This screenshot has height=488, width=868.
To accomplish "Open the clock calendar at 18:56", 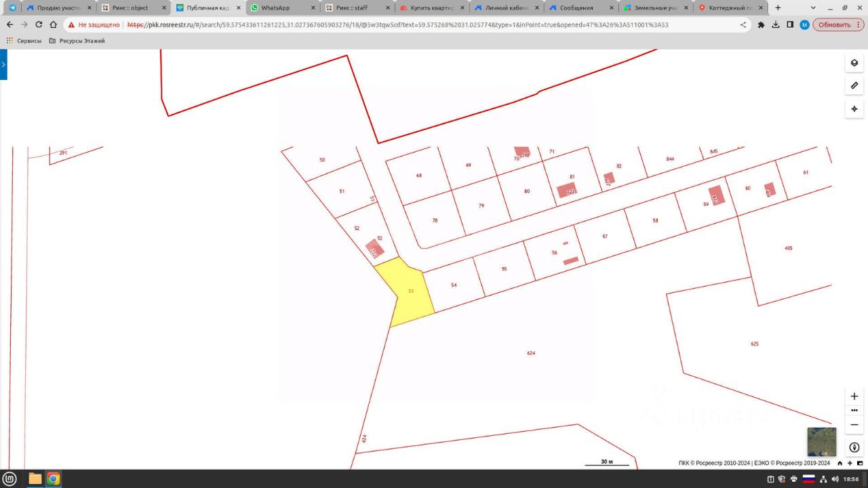I will pyautogui.click(x=851, y=479).
